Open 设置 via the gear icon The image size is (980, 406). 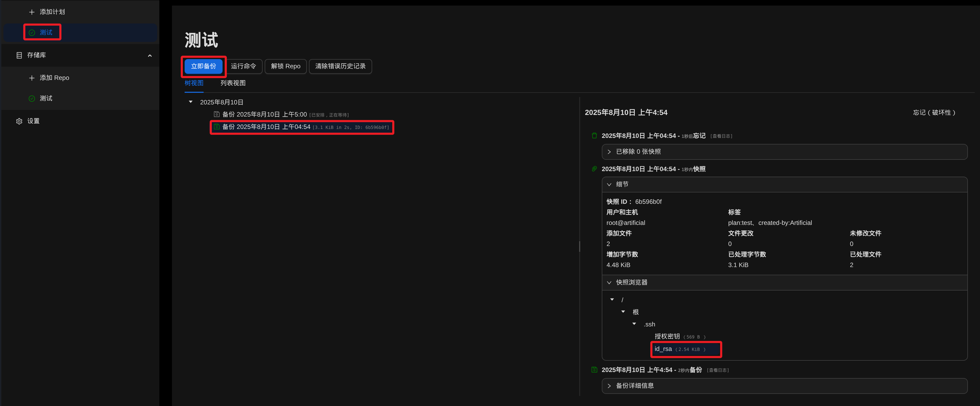tap(19, 121)
